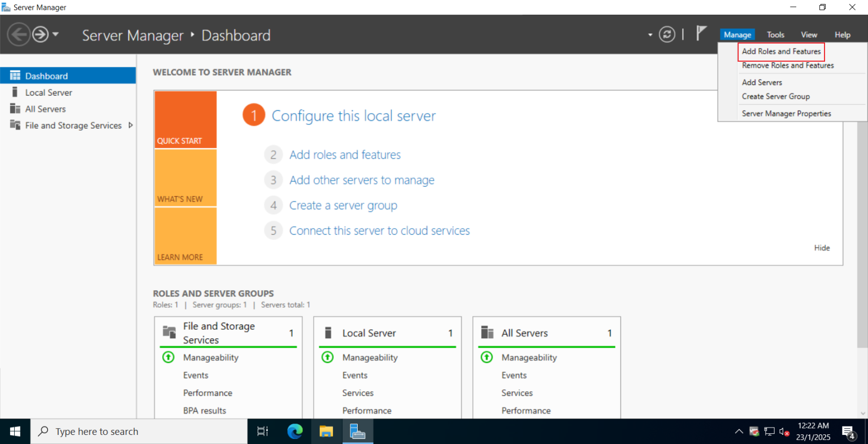Click the refresh icon in header

pos(667,35)
